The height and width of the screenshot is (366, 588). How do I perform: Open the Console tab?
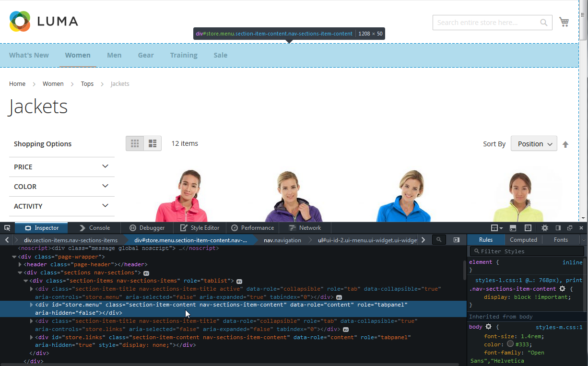94,228
